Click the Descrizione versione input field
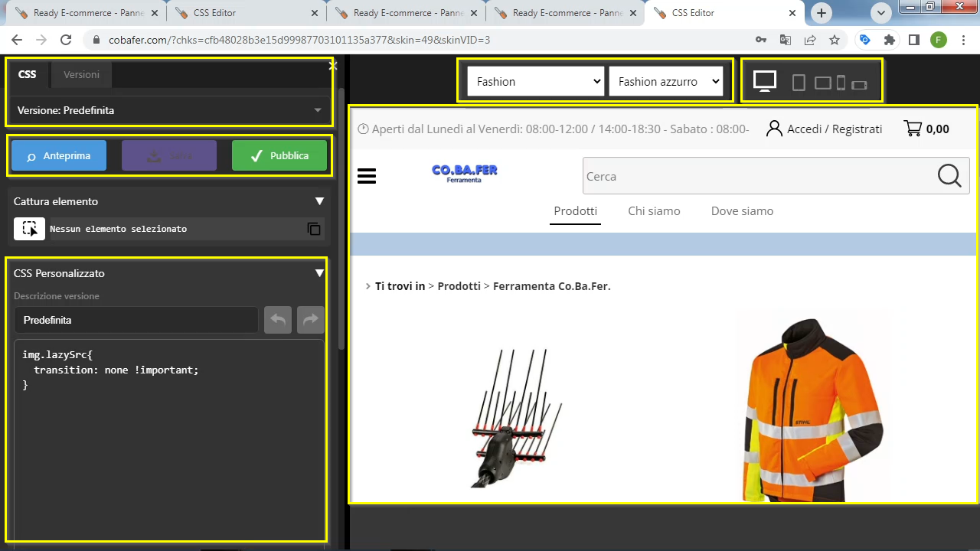The image size is (980, 551). [x=136, y=320]
